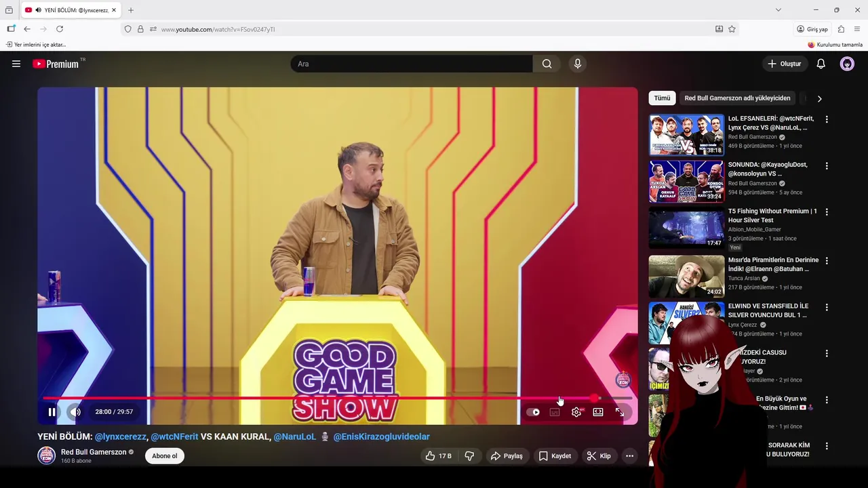The height and width of the screenshot is (488, 868).
Task: Open the player settings gear
Action: tap(576, 412)
